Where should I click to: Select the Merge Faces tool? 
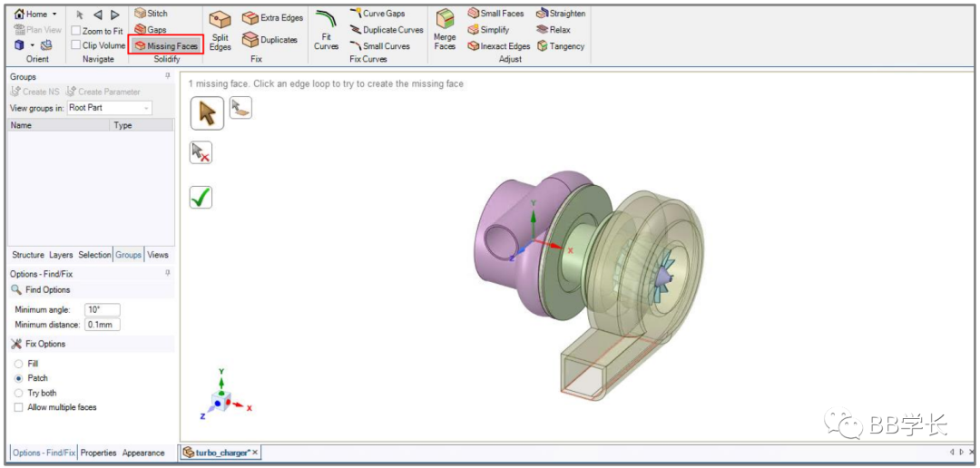tap(445, 30)
